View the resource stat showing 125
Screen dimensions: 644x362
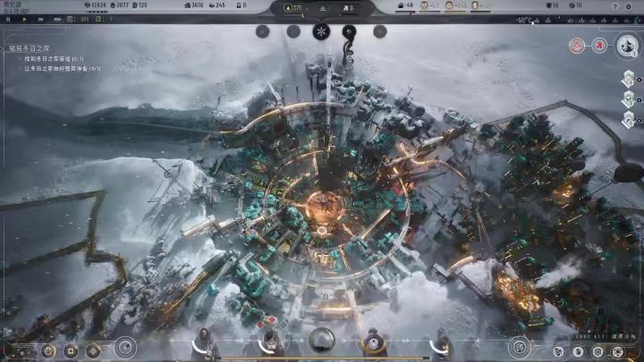click(x=140, y=5)
